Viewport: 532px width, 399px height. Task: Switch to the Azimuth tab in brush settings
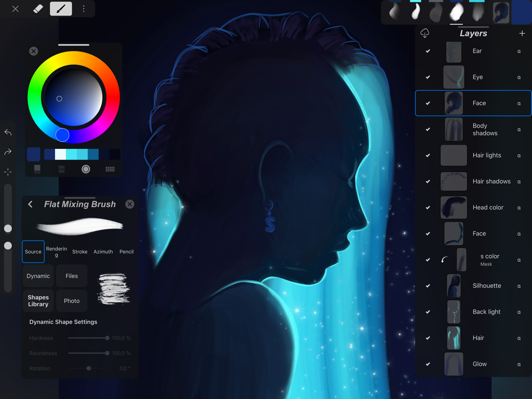[x=103, y=252]
